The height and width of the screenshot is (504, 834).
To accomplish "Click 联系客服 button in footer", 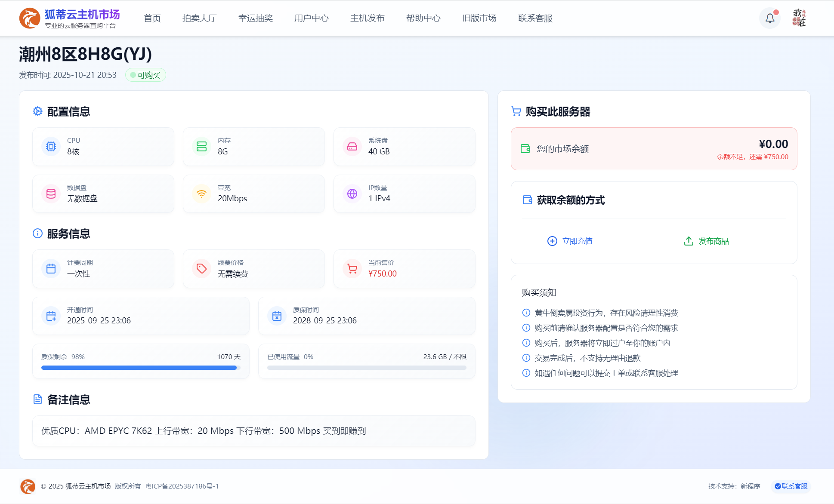I will pyautogui.click(x=791, y=486).
